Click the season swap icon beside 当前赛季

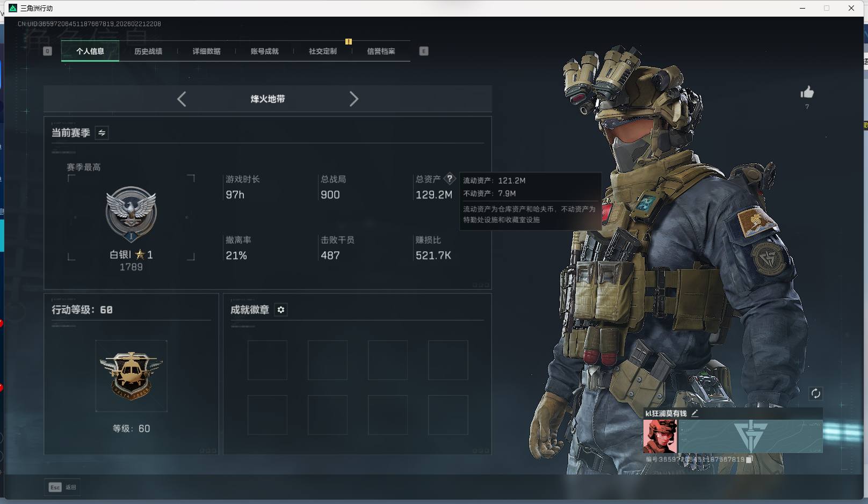[x=101, y=133]
